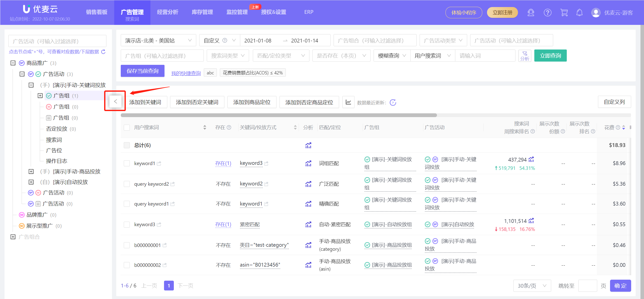Open the 搜索词类型 dropdown
This screenshot has width=644, height=299.
click(228, 56)
